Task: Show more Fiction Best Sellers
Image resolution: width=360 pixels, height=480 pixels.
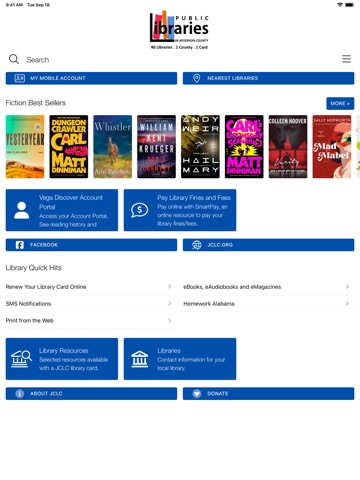Action: tap(340, 103)
